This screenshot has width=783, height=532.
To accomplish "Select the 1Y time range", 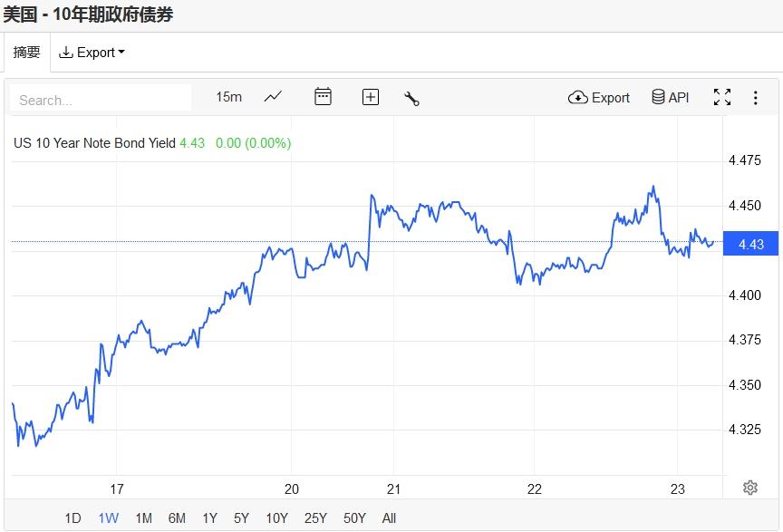I will (209, 518).
